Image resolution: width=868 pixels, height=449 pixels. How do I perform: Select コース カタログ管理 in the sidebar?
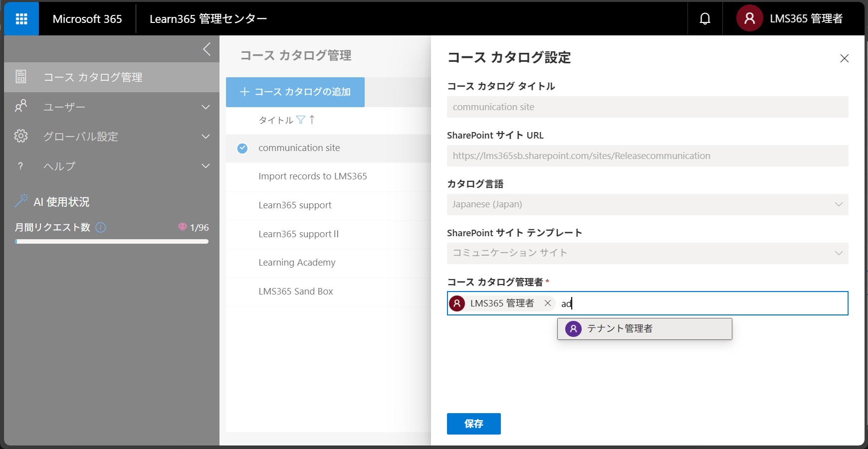pos(112,77)
